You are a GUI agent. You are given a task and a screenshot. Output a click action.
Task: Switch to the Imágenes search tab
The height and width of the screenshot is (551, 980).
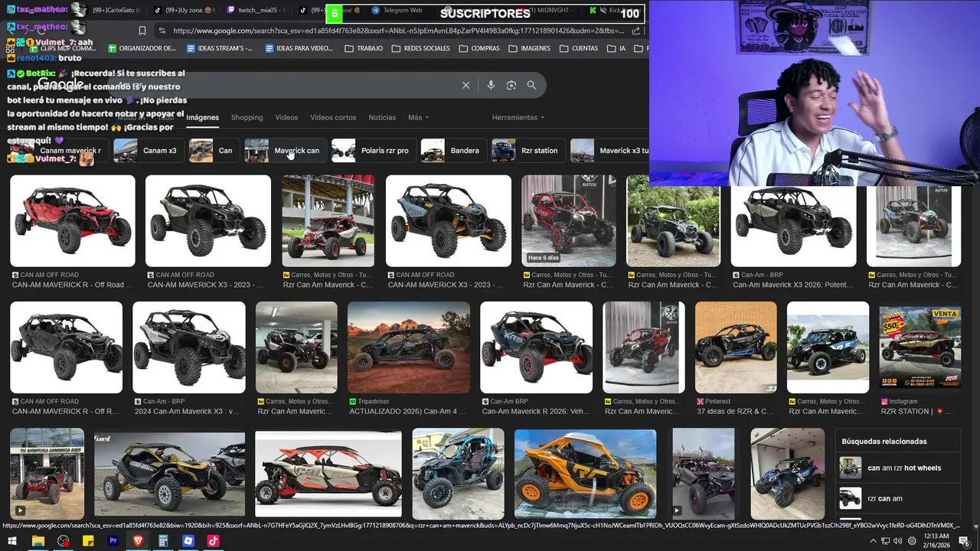click(x=203, y=117)
